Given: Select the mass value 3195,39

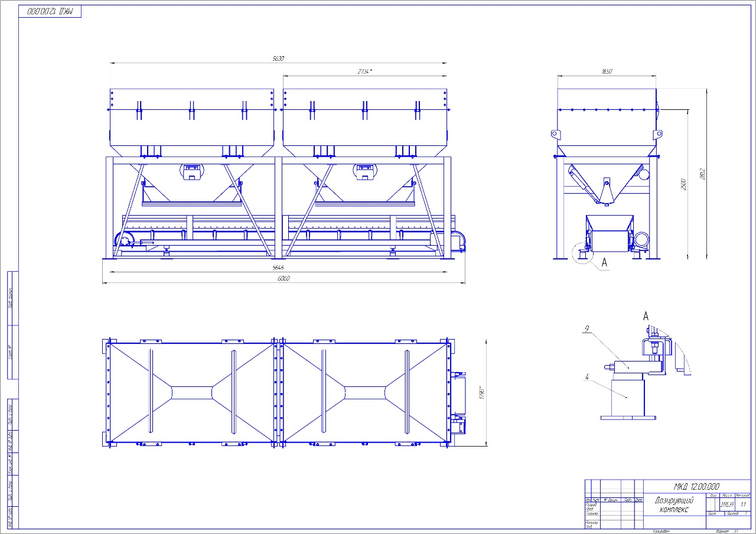Looking at the screenshot, I should (x=726, y=504).
